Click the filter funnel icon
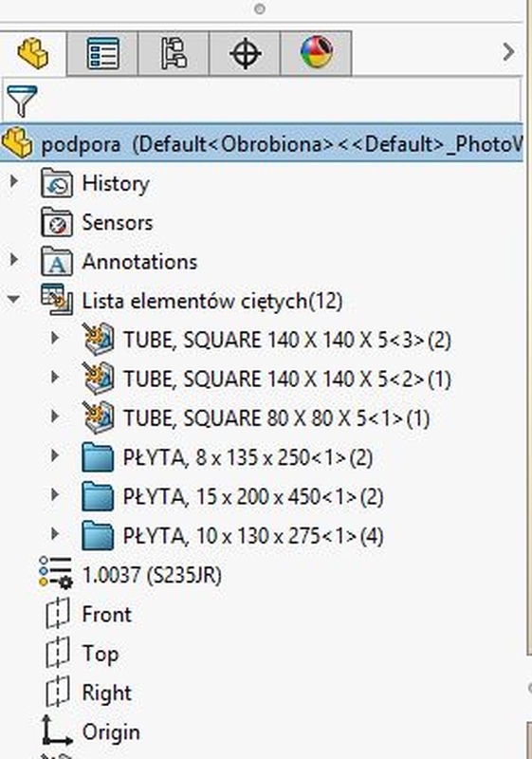532x759 pixels. [x=22, y=101]
